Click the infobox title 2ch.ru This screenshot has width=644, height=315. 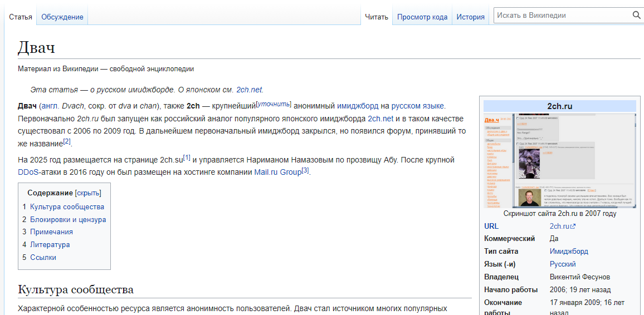559,106
